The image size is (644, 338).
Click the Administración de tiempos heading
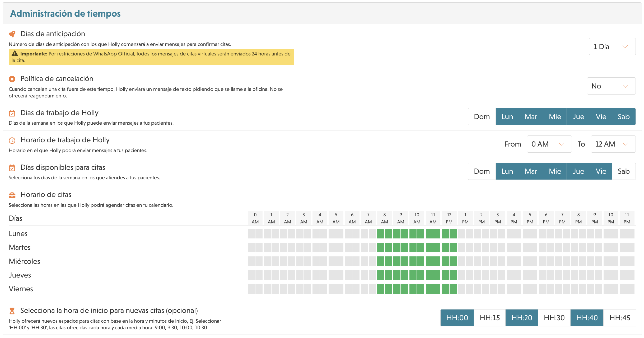pos(65,13)
